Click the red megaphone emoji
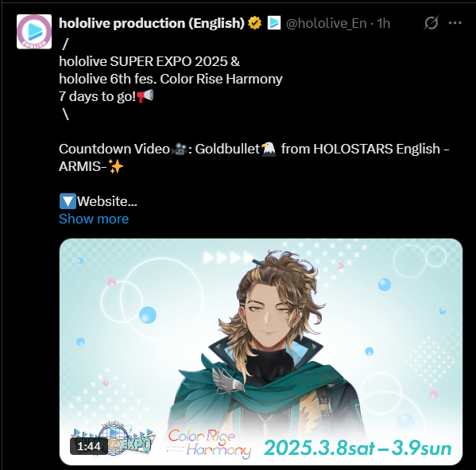Image resolution: width=476 pixels, height=470 pixels. pos(145,96)
